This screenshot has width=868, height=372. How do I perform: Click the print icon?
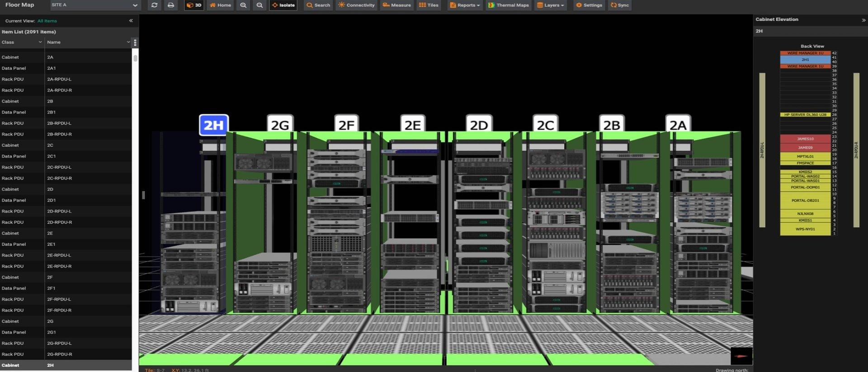(170, 5)
